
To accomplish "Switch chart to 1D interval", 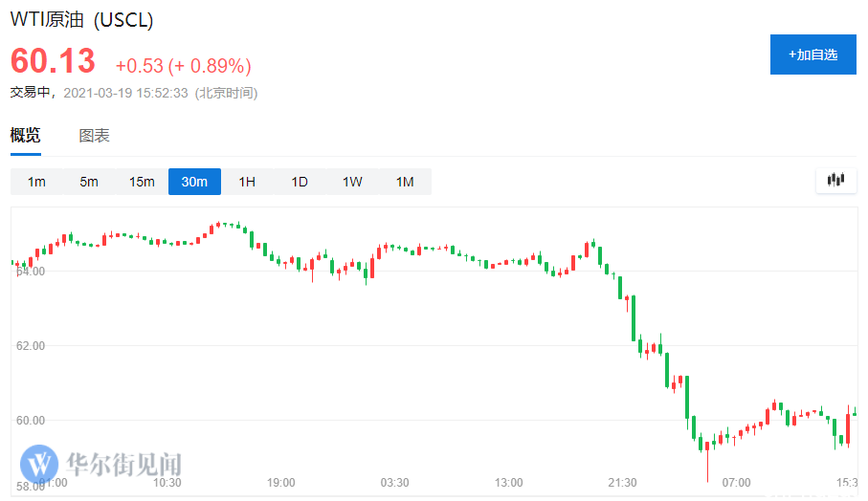I will pos(300,182).
